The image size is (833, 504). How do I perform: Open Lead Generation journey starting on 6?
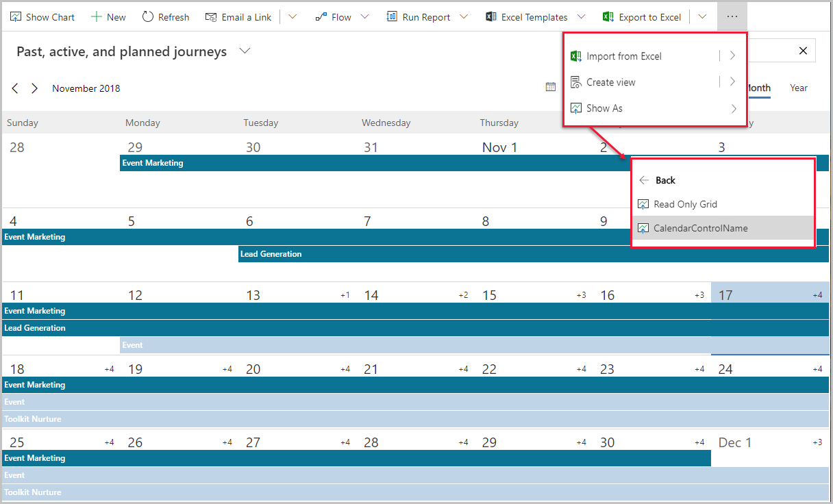pyautogui.click(x=534, y=254)
